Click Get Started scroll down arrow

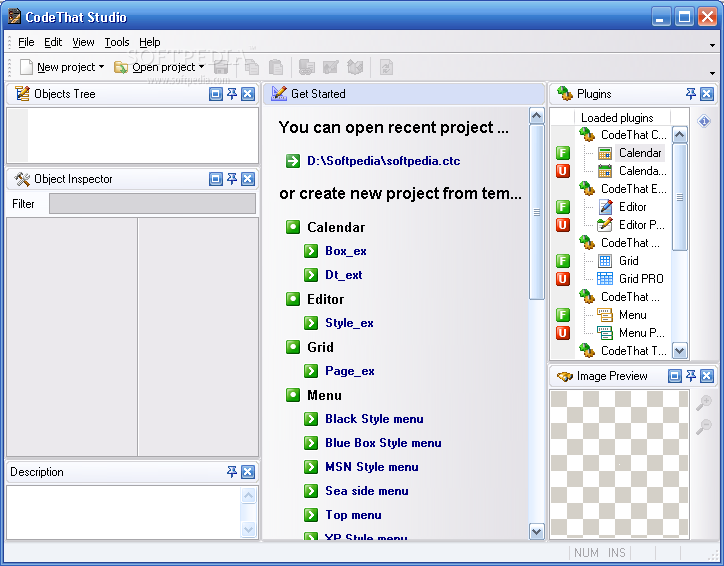point(537,531)
